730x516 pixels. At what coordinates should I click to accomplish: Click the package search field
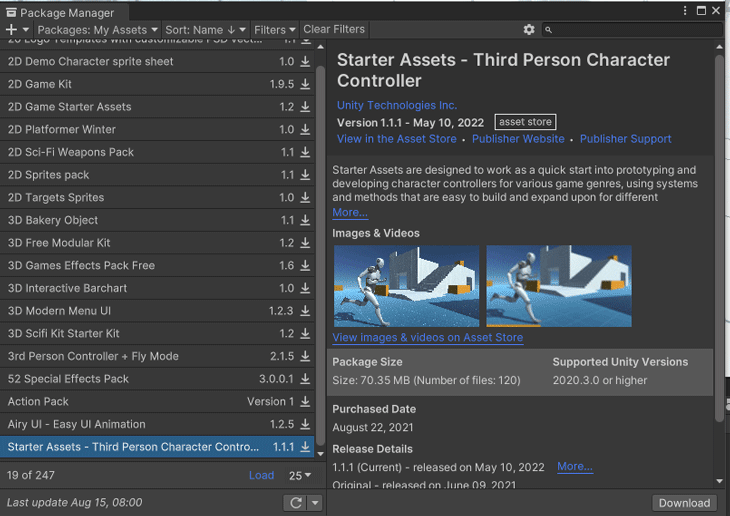636,30
